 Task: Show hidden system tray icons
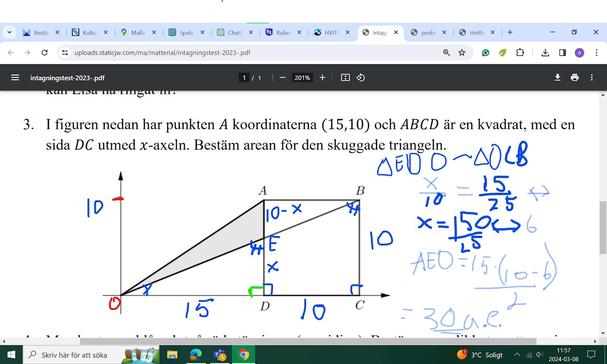point(517,355)
